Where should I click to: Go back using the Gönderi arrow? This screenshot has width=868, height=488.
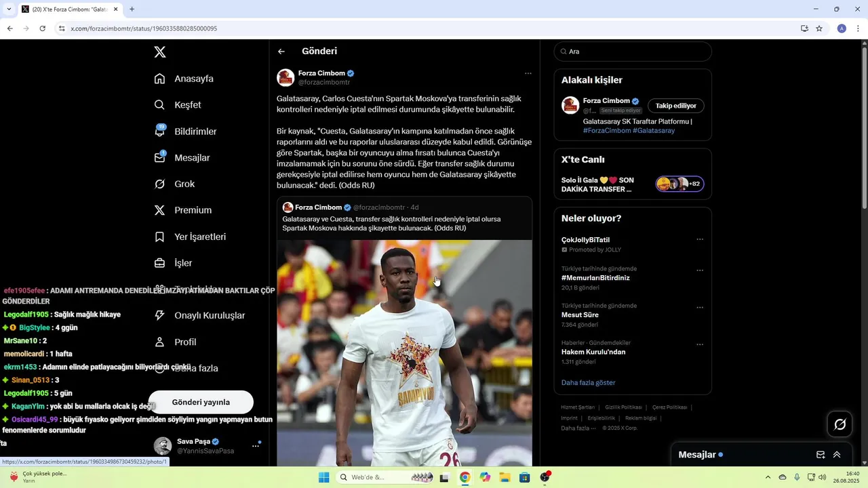281,52
